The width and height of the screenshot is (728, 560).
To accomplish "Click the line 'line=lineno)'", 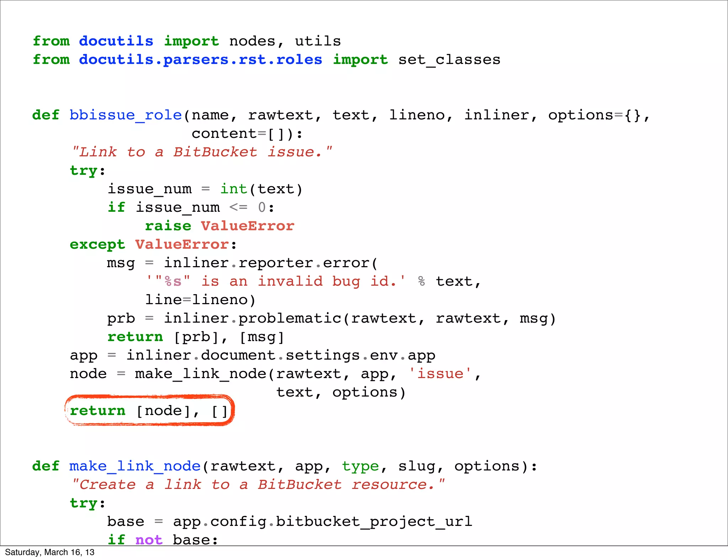I will [x=200, y=300].
